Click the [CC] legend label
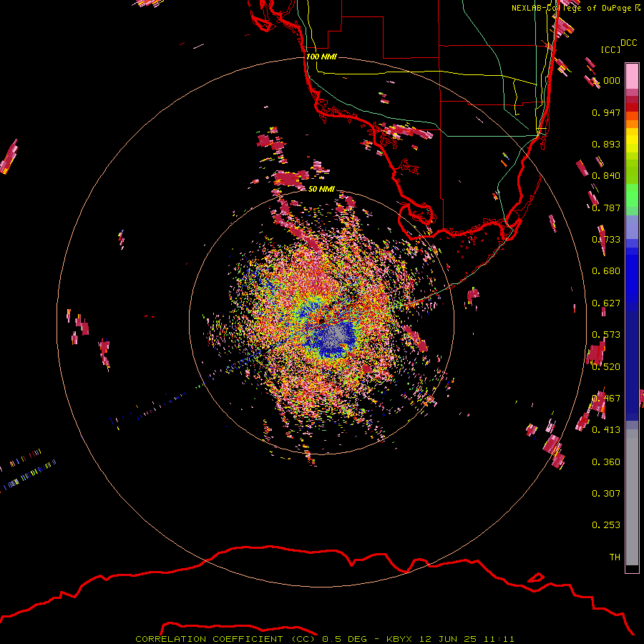The image size is (644, 644). click(611, 49)
